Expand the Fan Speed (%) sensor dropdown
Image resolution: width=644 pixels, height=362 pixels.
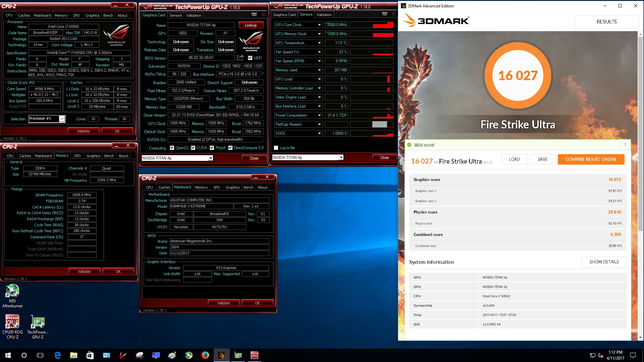[319, 52]
